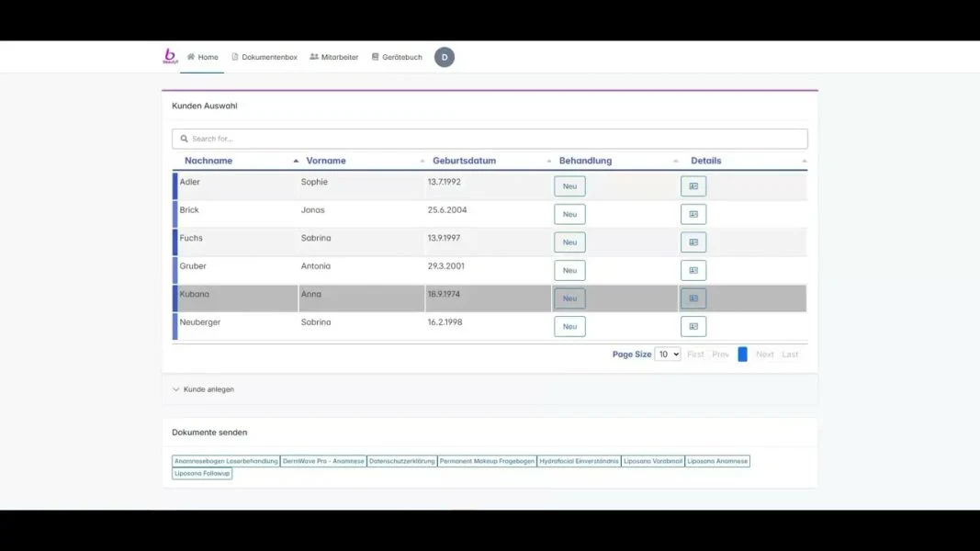
Task: Open user avatar D menu
Action: pyautogui.click(x=445, y=57)
